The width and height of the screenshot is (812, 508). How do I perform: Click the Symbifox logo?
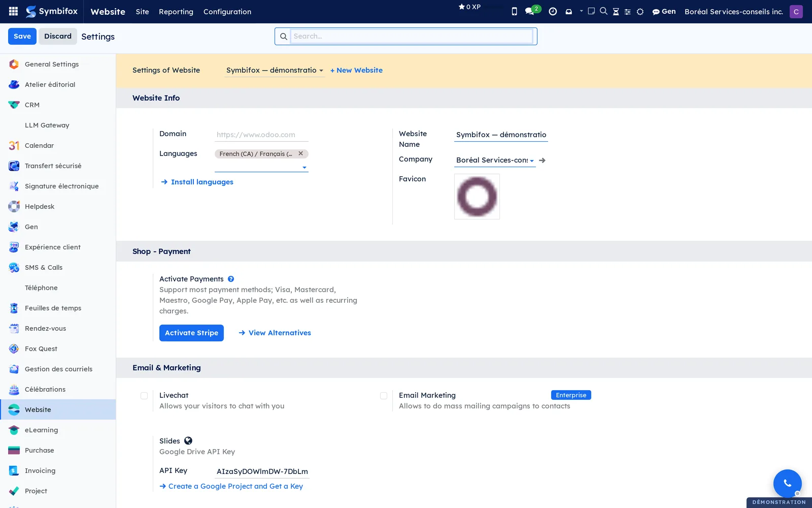pyautogui.click(x=52, y=11)
